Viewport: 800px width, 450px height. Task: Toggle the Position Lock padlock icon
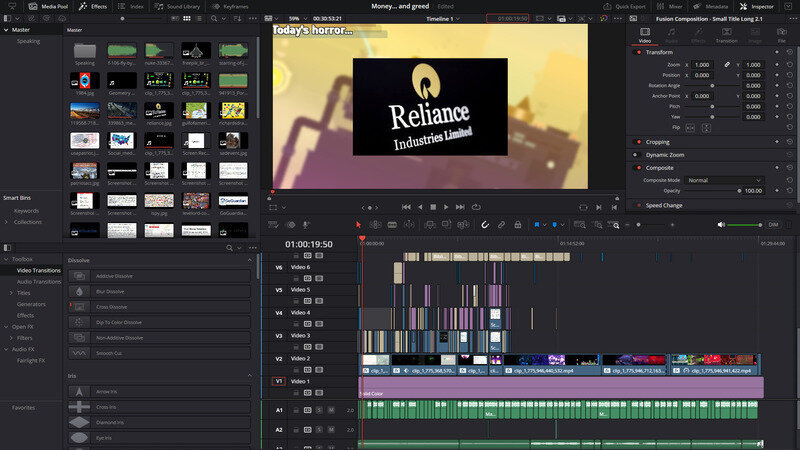point(517,224)
